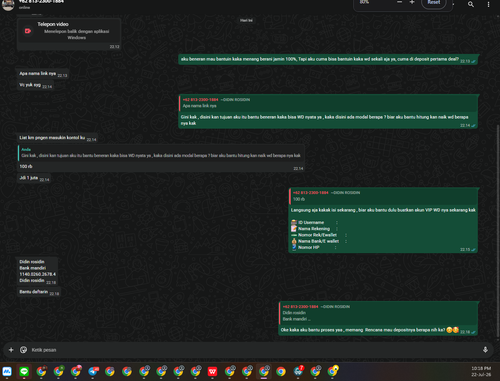
Task: Click the 'Hari ini' date label
Action: coord(246,20)
